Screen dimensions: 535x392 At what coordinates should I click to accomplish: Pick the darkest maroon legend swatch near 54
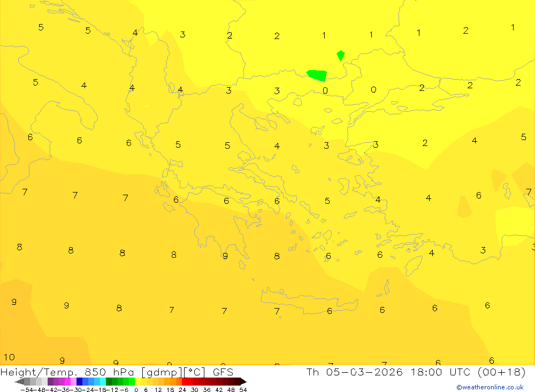coord(238,381)
